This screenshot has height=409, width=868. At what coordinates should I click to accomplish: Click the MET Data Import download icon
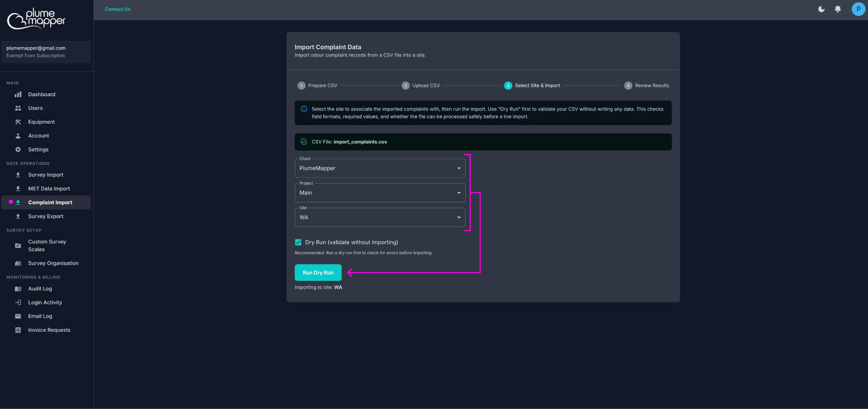18,189
